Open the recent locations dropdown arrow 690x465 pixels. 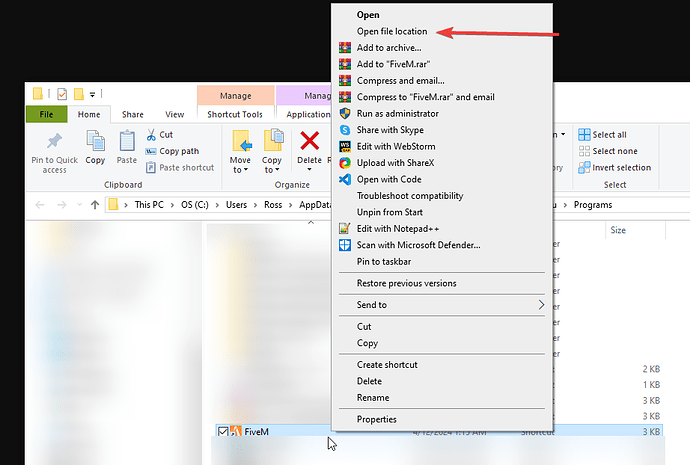pyautogui.click(x=80, y=205)
